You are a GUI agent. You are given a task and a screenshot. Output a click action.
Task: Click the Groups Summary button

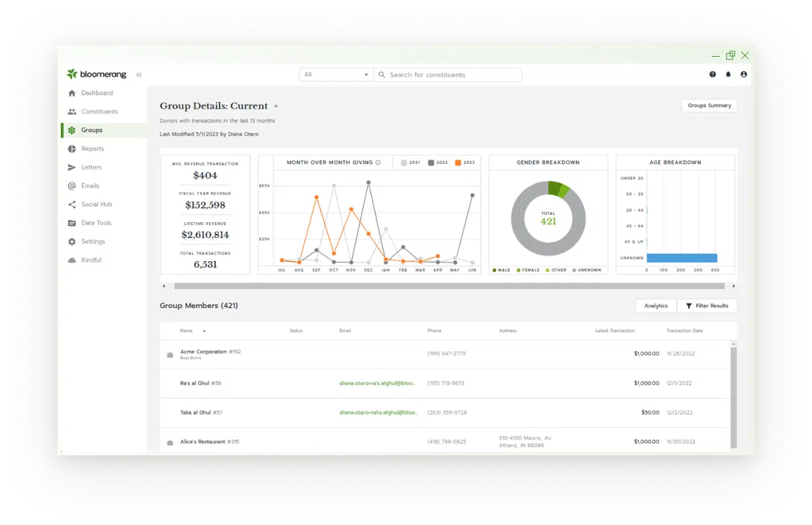[709, 105]
